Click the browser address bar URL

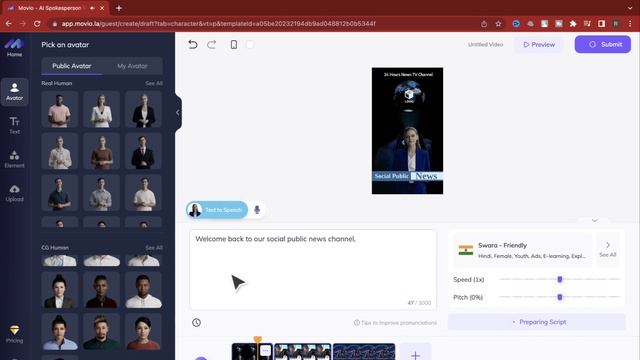pyautogui.click(x=218, y=24)
